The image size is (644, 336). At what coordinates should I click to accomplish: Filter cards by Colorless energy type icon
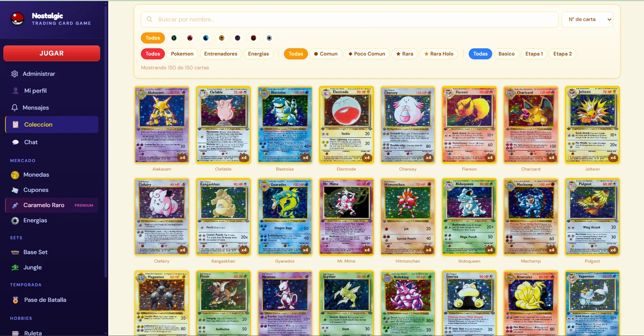[x=269, y=38]
